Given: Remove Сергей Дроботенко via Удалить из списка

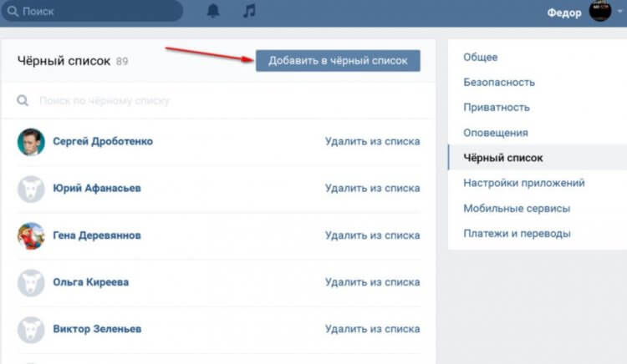Looking at the screenshot, I should coord(372,141).
